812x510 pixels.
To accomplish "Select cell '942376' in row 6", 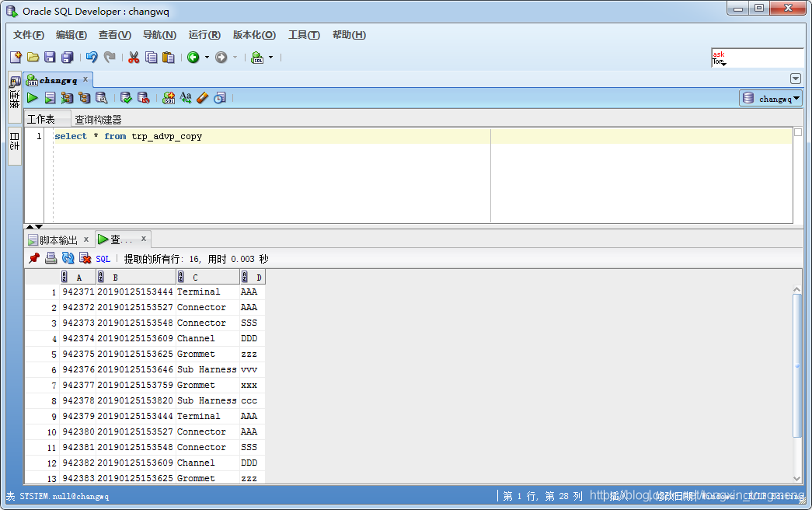I will coord(78,369).
